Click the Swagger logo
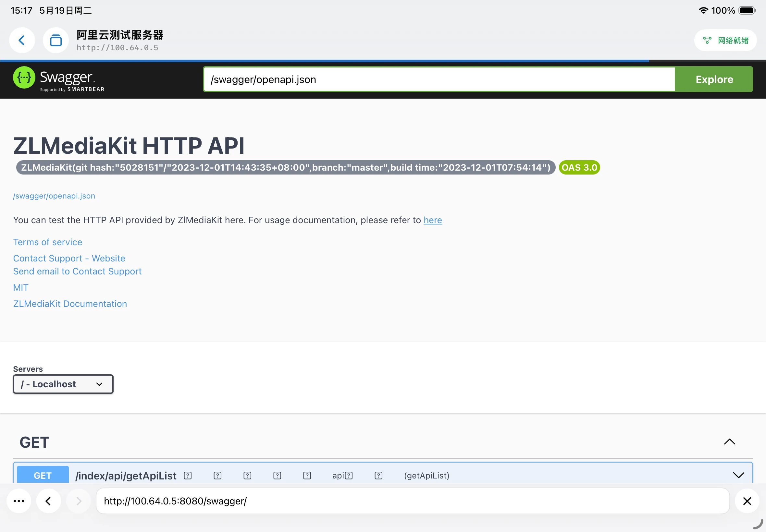This screenshot has height=532, width=766. point(59,79)
